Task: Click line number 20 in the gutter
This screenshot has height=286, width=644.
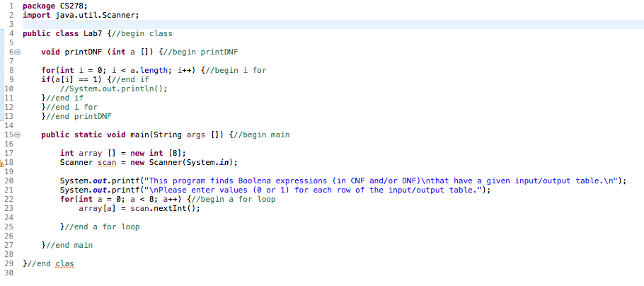Action: click(10, 181)
